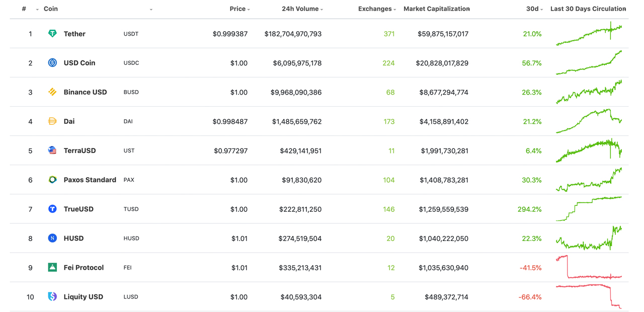The height and width of the screenshot is (312, 644).
Task: Click the Tether coin logo icon
Action: click(52, 34)
